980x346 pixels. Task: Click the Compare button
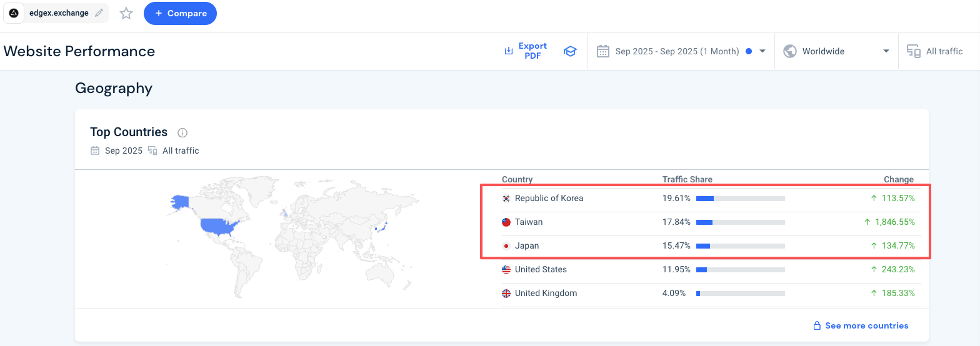click(x=180, y=13)
